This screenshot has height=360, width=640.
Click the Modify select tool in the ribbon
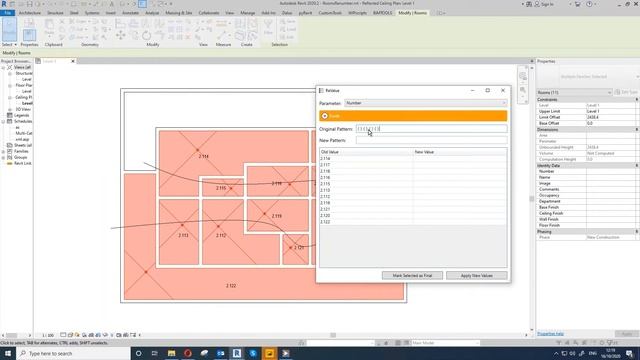click(9, 29)
